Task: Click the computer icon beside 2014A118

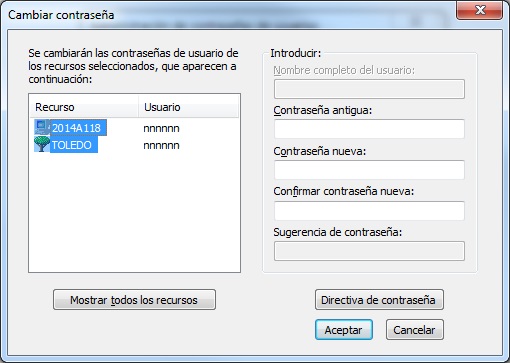Action: [x=42, y=127]
